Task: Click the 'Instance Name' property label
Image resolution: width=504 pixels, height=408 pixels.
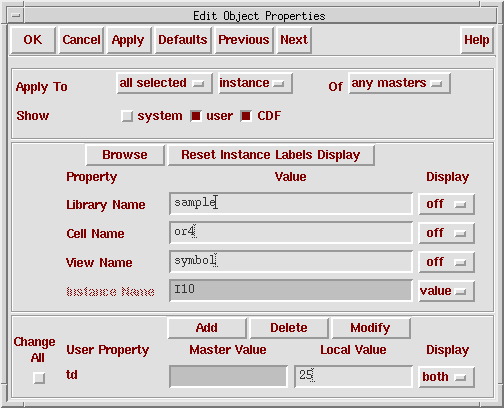Action: 110,292
